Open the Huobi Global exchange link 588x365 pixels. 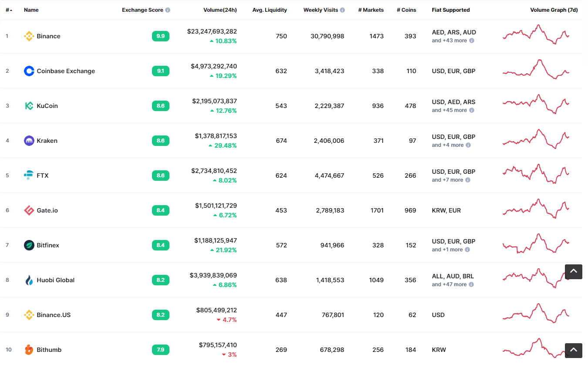56,280
